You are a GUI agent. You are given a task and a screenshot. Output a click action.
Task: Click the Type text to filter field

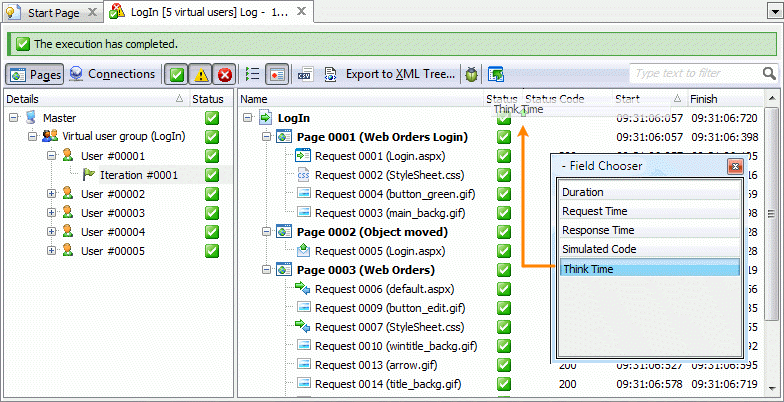click(696, 74)
